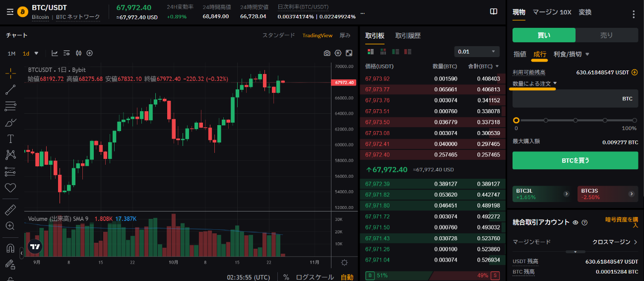Click the deposit plus icon beside available balance
The image size is (644, 281).
634,72
